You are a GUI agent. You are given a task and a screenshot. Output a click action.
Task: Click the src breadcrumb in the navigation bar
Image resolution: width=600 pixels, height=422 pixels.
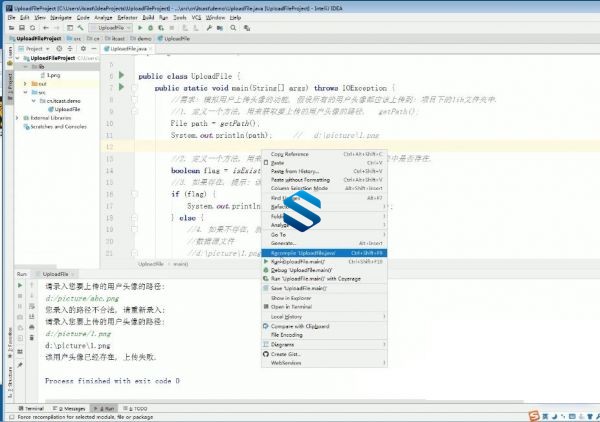click(74, 38)
